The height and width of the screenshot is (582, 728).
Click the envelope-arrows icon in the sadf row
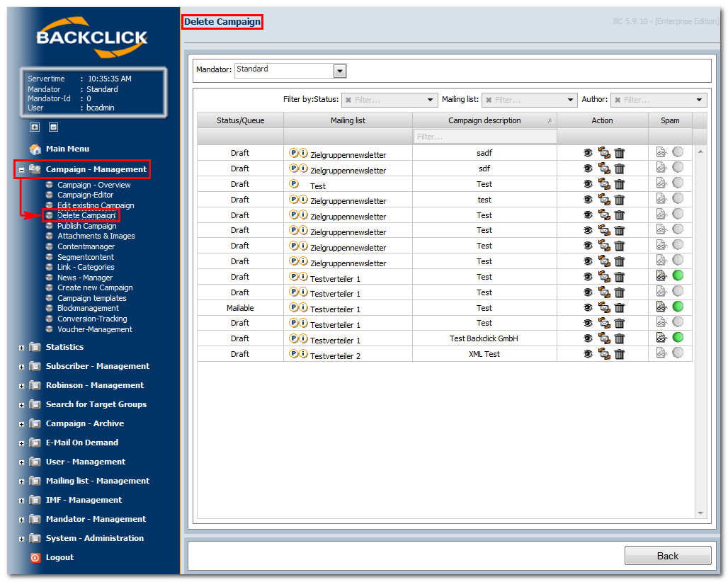coord(603,152)
